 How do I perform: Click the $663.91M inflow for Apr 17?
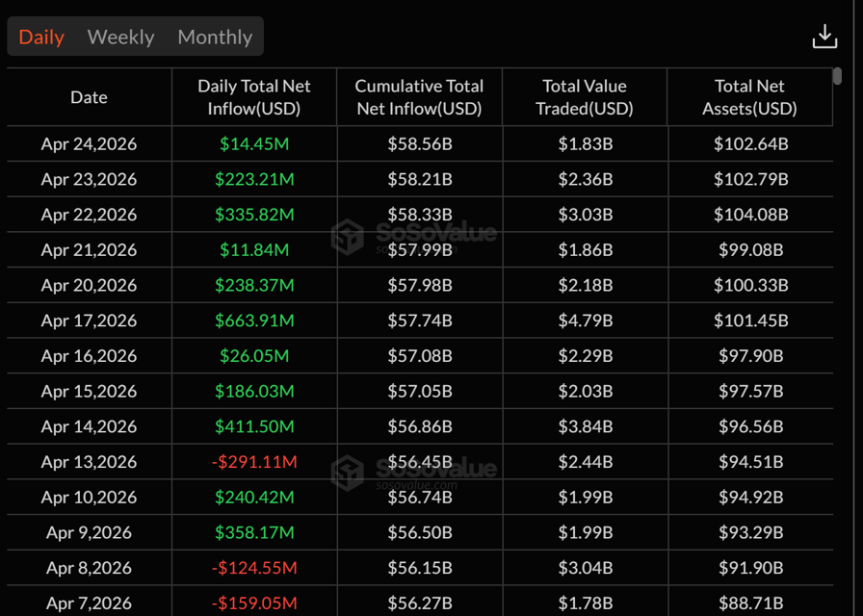click(x=253, y=321)
